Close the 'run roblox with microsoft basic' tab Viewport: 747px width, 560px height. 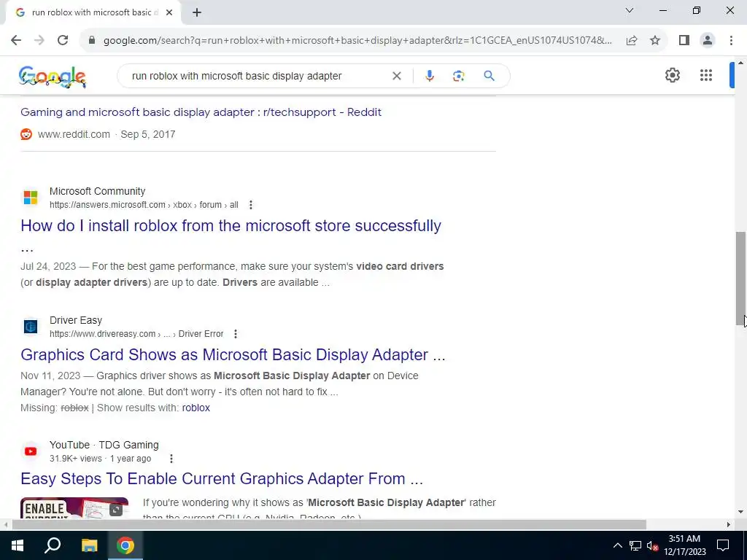(169, 13)
